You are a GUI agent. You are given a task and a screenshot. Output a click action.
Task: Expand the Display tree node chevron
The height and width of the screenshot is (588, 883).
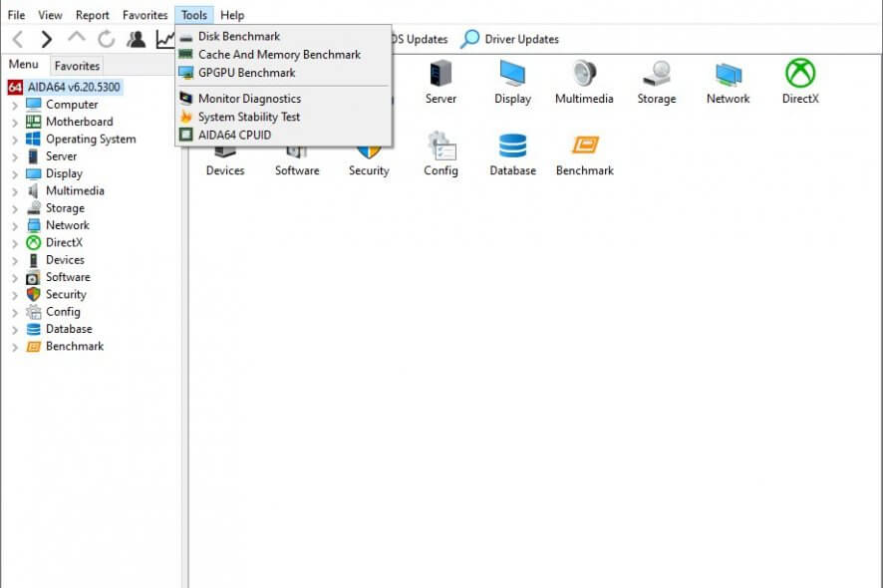(15, 174)
